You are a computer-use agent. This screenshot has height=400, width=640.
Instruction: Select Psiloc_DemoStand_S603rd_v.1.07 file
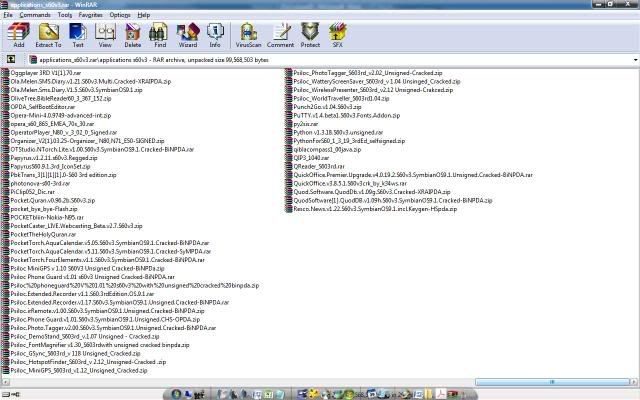tap(80, 336)
